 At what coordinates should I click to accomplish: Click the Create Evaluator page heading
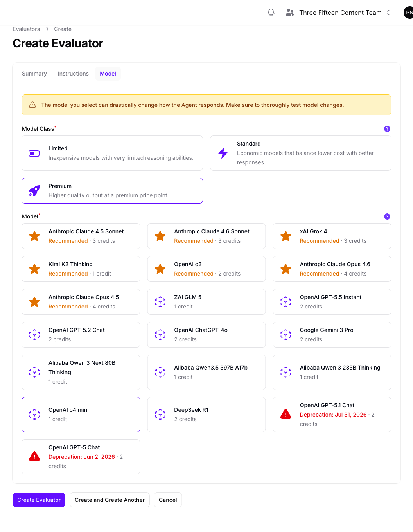click(58, 43)
